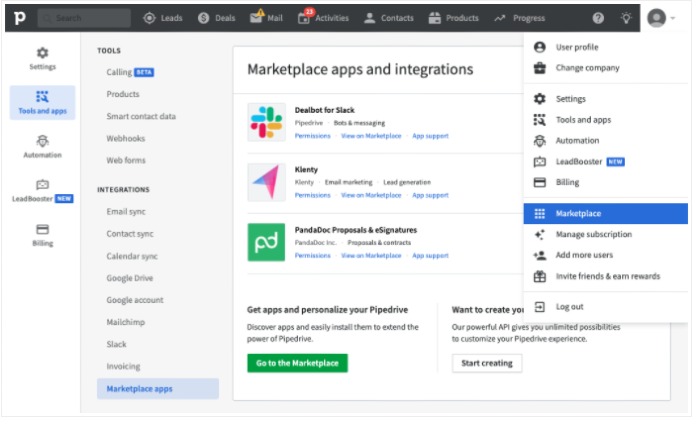
Task: Open Mailchimp integration
Action: 125,322
